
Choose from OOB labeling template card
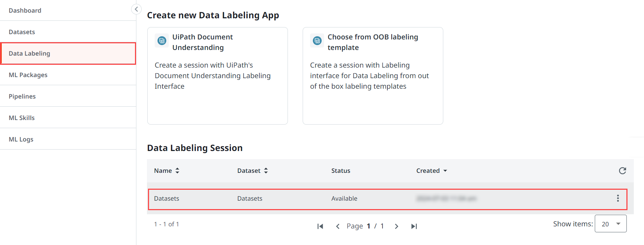click(x=373, y=76)
